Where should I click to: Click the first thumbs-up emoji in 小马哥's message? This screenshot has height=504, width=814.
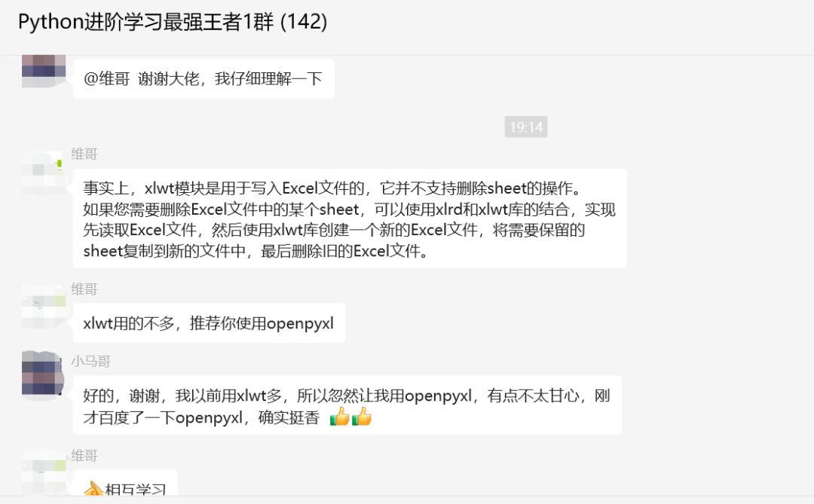(x=340, y=417)
